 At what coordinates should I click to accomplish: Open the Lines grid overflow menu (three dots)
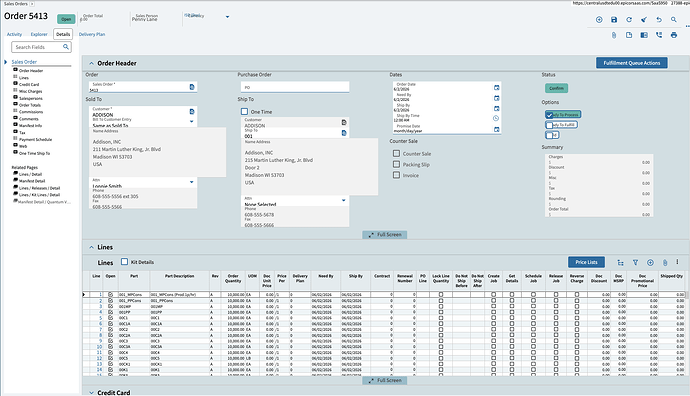tap(677, 262)
